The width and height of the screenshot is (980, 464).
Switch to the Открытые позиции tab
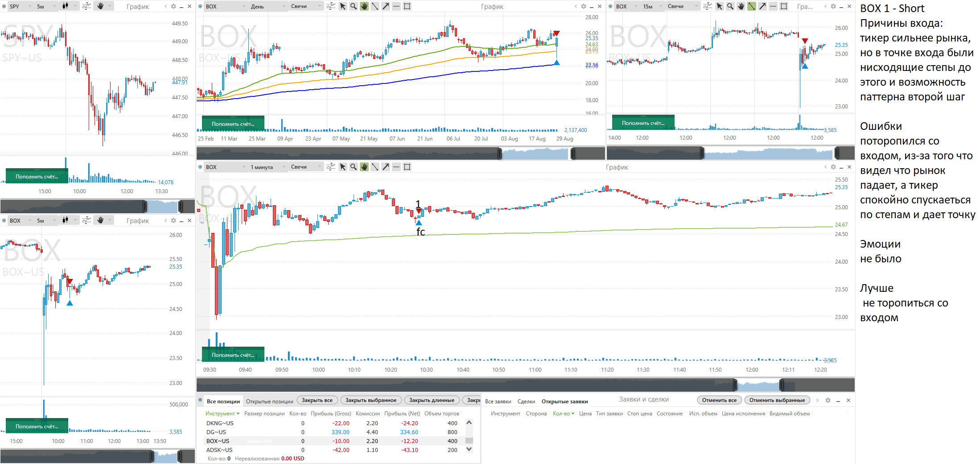pyautogui.click(x=269, y=402)
